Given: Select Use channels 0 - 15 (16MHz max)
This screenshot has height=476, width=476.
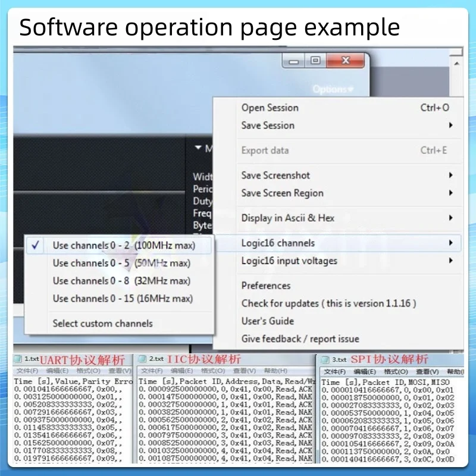Looking at the screenshot, I should 119,299.
